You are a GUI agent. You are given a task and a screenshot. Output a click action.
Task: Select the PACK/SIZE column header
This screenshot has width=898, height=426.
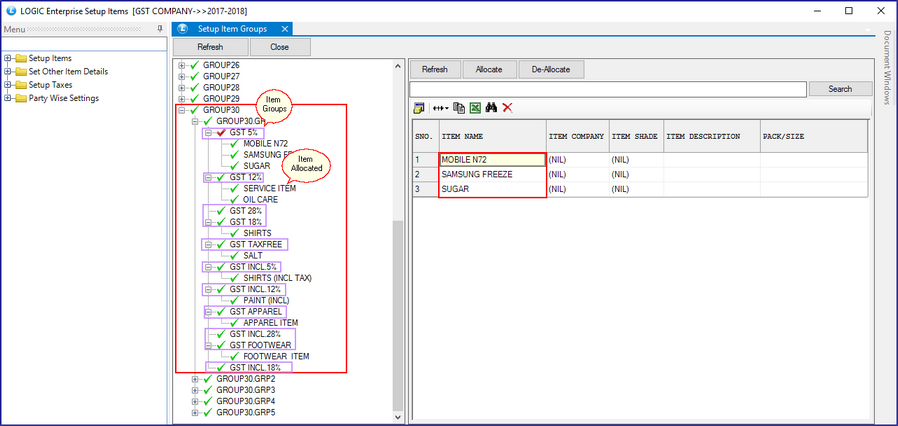(x=813, y=137)
